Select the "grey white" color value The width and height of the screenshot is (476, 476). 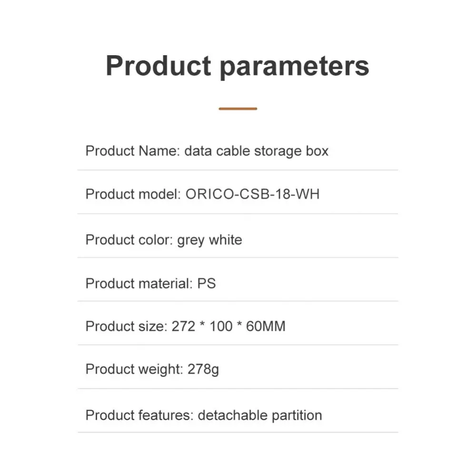click(209, 239)
